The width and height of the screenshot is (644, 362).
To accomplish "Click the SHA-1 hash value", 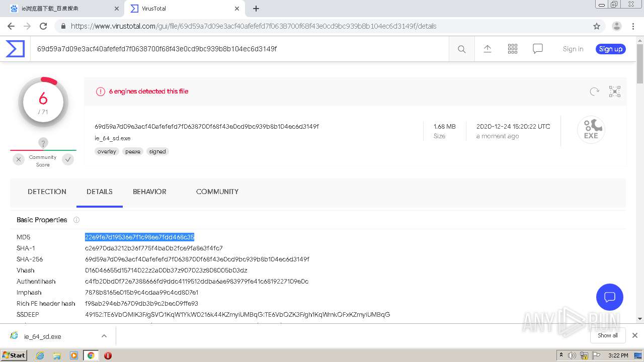I will 154,248.
